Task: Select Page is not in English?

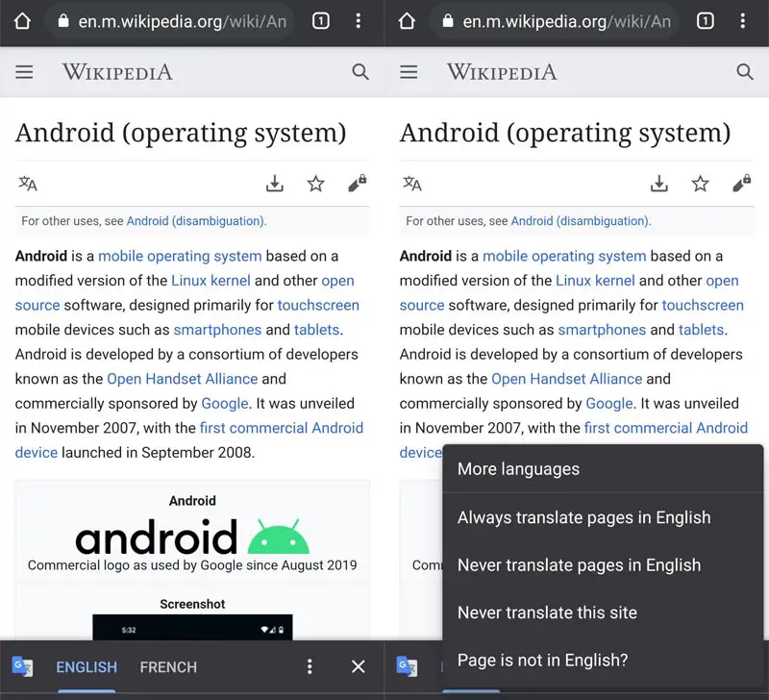Action: (x=603, y=661)
